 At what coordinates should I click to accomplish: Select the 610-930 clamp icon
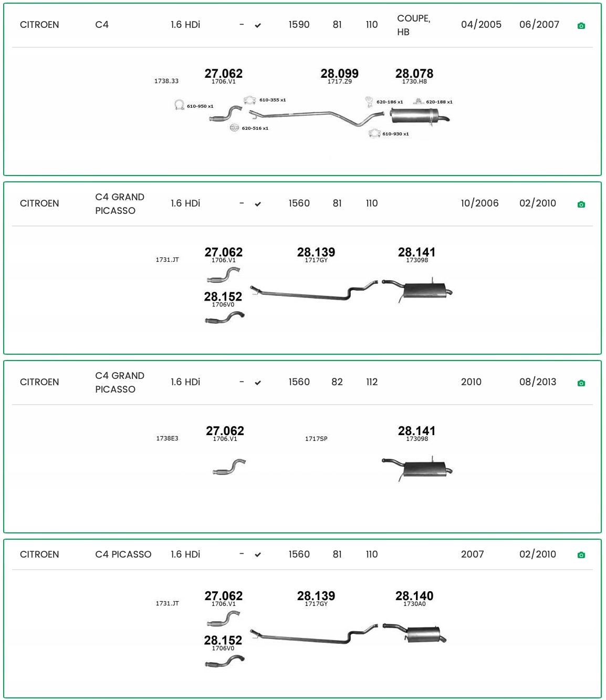tap(374, 133)
